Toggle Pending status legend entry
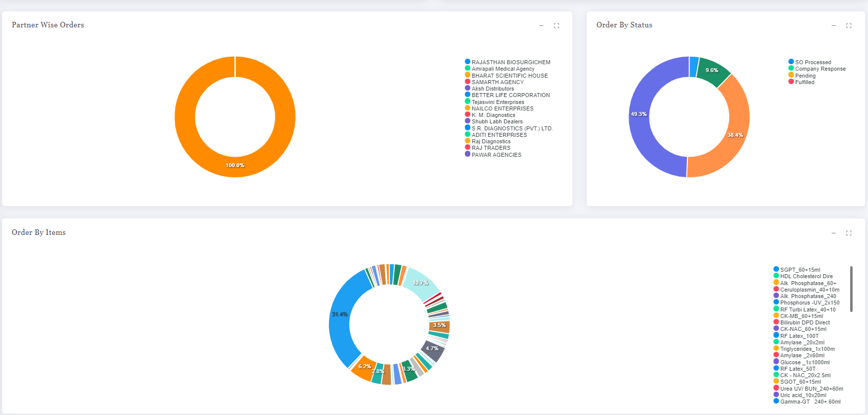 point(802,76)
